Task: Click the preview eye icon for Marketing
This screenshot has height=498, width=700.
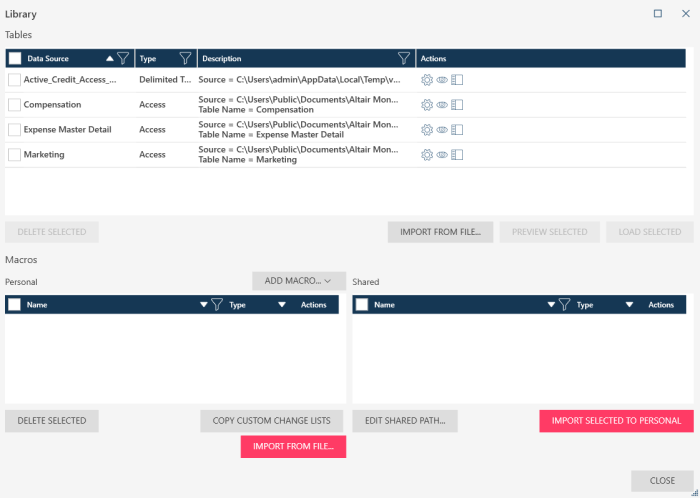Action: point(441,154)
